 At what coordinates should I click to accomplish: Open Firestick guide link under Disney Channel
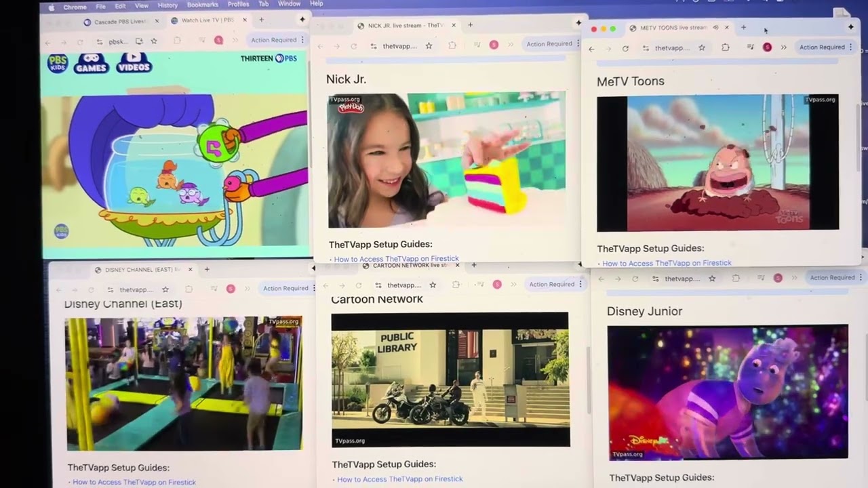pos(134,483)
